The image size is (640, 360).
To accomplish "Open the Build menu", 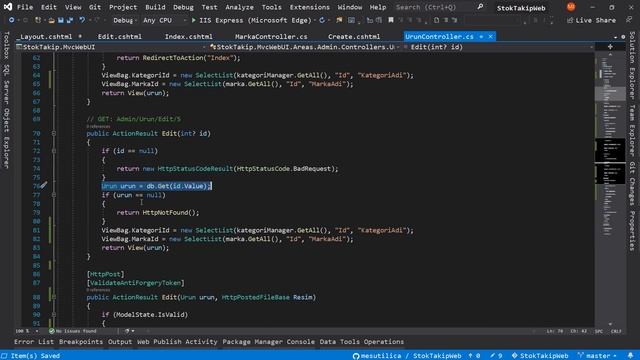I will (x=155, y=7).
